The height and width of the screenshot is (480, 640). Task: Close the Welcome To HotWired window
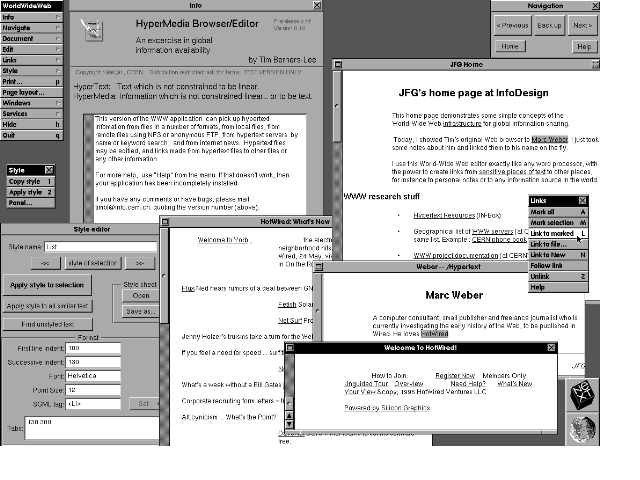(551, 347)
